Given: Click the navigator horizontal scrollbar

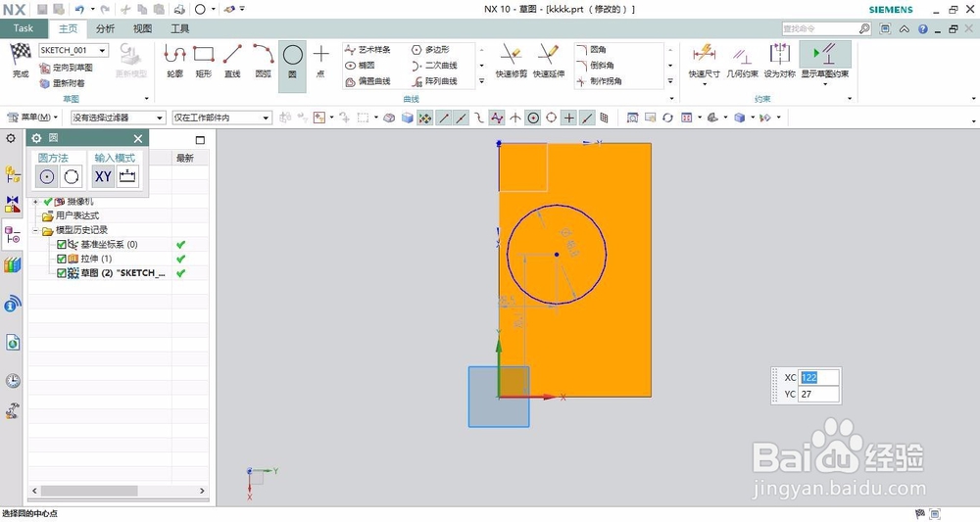Looking at the screenshot, I should click(89, 491).
